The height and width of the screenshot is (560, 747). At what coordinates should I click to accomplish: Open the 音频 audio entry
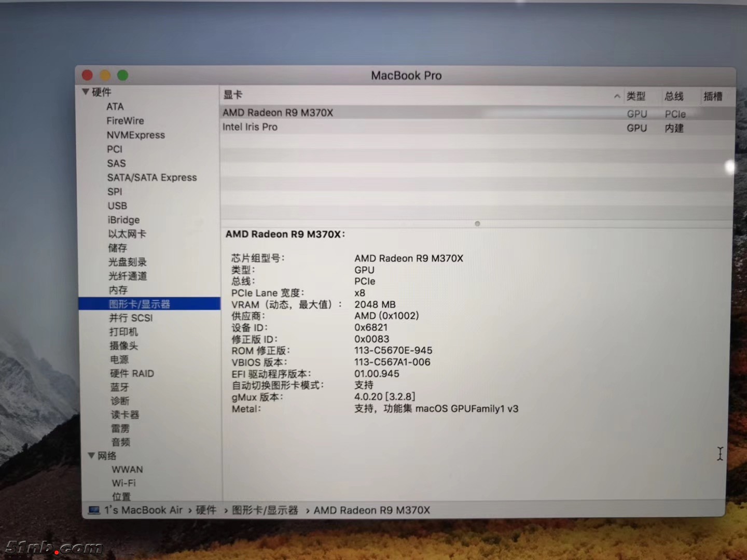(x=121, y=442)
